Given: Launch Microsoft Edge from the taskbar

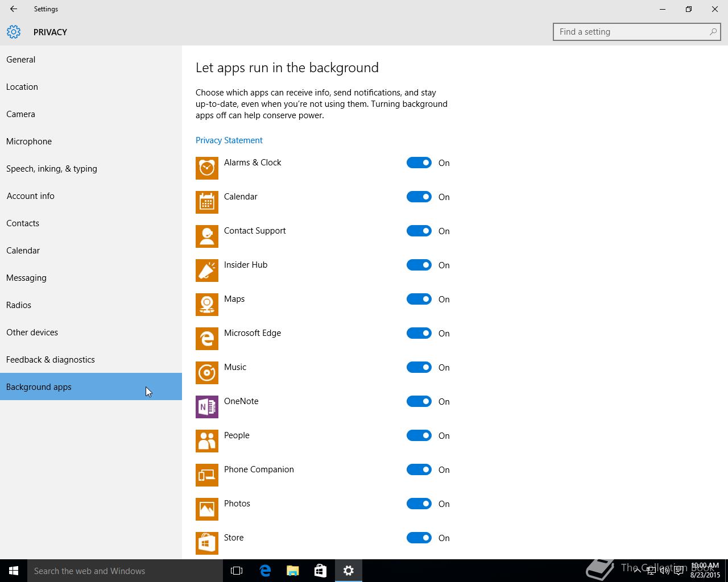Looking at the screenshot, I should pos(265,571).
